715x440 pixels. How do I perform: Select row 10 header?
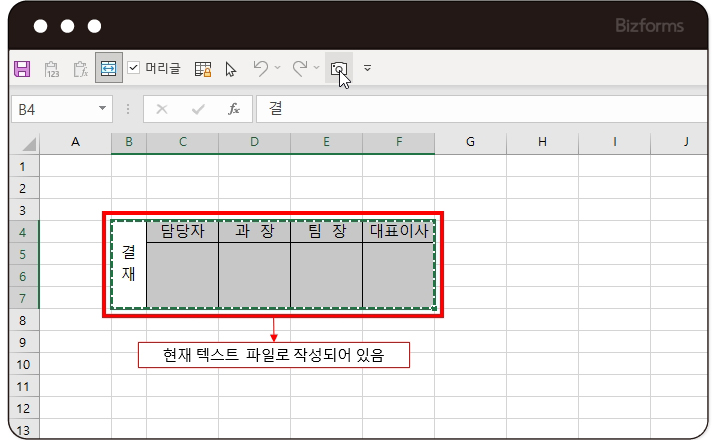[x=23, y=364]
